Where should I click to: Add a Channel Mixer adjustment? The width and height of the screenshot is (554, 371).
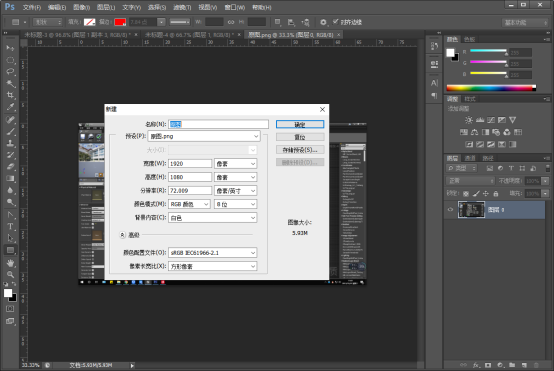click(x=507, y=132)
